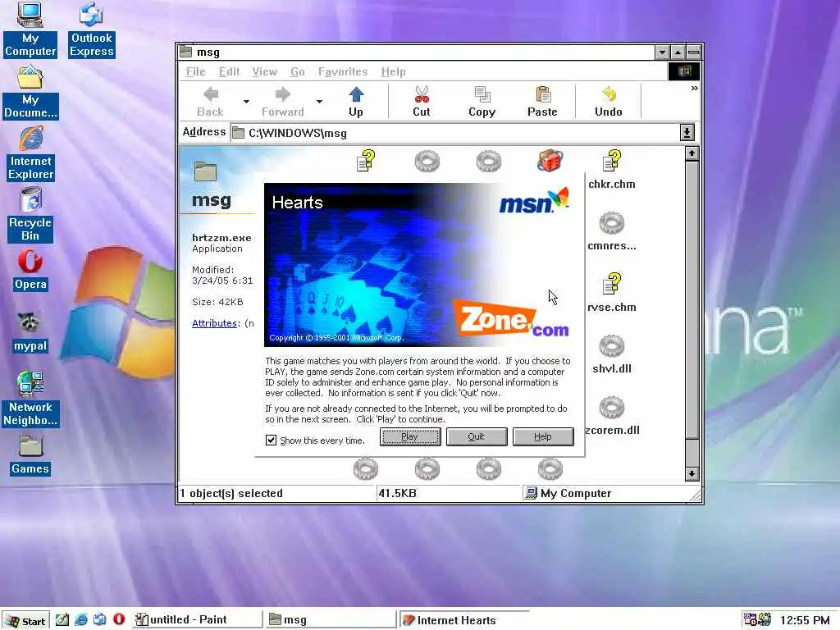Open Network Neighborhood desktop icon
The image size is (840, 630).
coord(30,399)
